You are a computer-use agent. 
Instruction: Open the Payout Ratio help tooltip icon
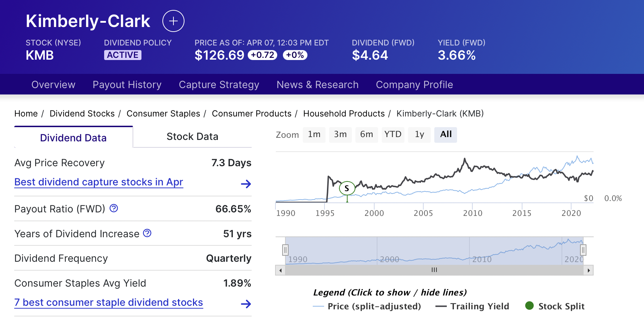click(113, 209)
